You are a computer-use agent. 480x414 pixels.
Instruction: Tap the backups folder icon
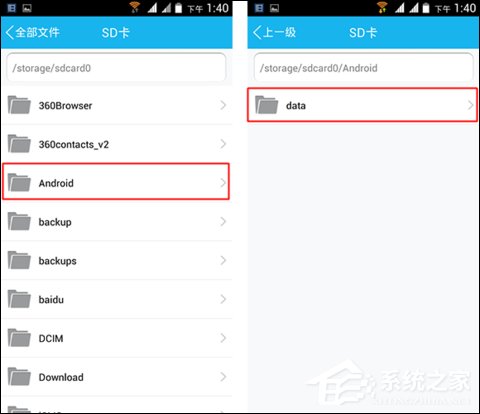pyautogui.click(x=19, y=260)
